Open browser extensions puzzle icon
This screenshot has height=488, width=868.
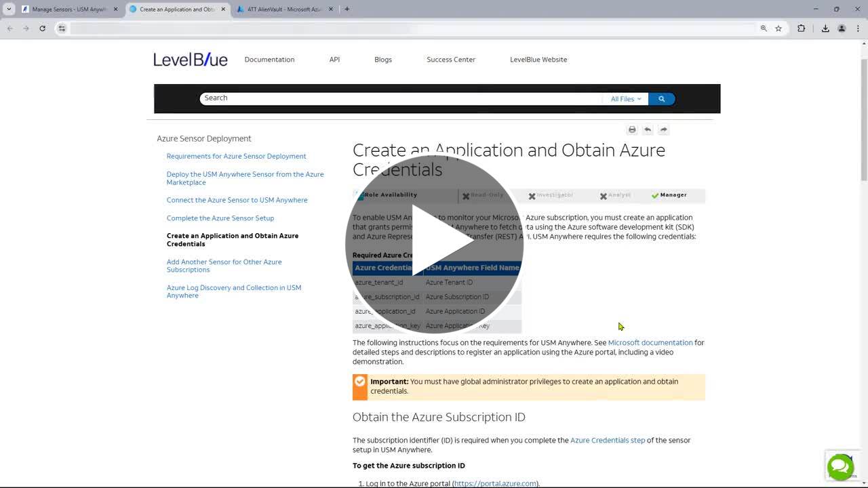tap(801, 28)
